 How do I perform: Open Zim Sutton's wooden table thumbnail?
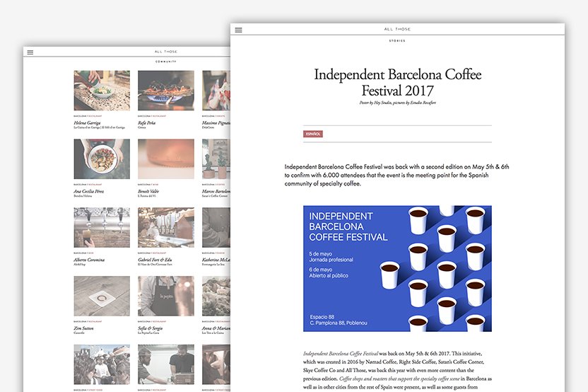point(102,296)
